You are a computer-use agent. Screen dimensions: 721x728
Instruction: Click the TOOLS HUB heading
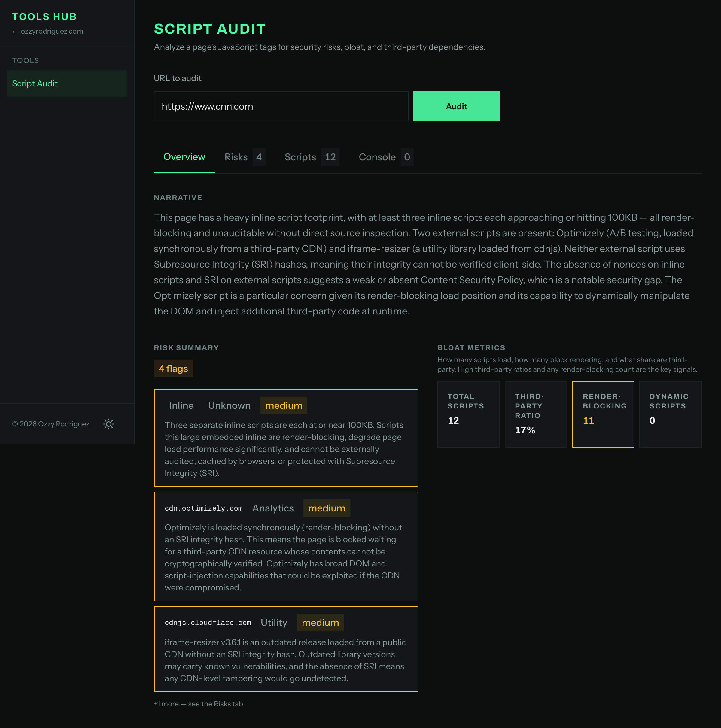click(44, 16)
